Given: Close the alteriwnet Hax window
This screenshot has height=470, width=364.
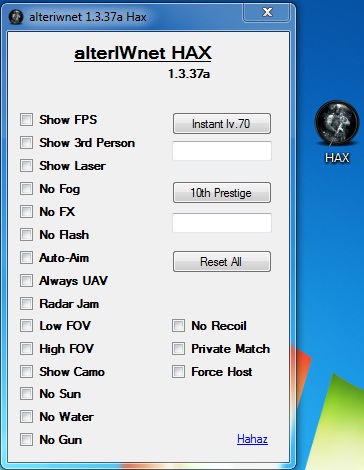Looking at the screenshot, I should pos(267,12).
